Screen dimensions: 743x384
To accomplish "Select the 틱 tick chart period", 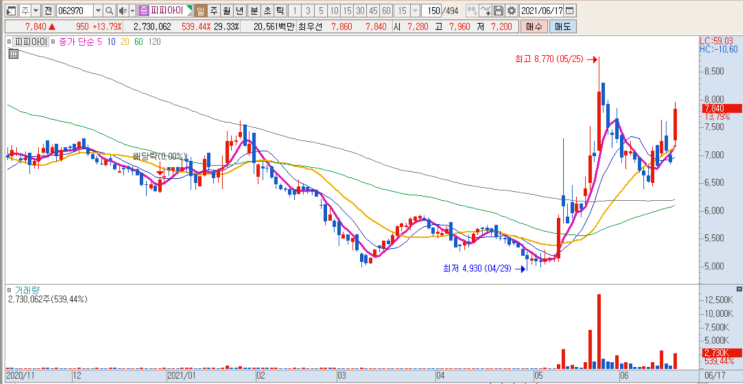I will pyautogui.click(x=280, y=10).
